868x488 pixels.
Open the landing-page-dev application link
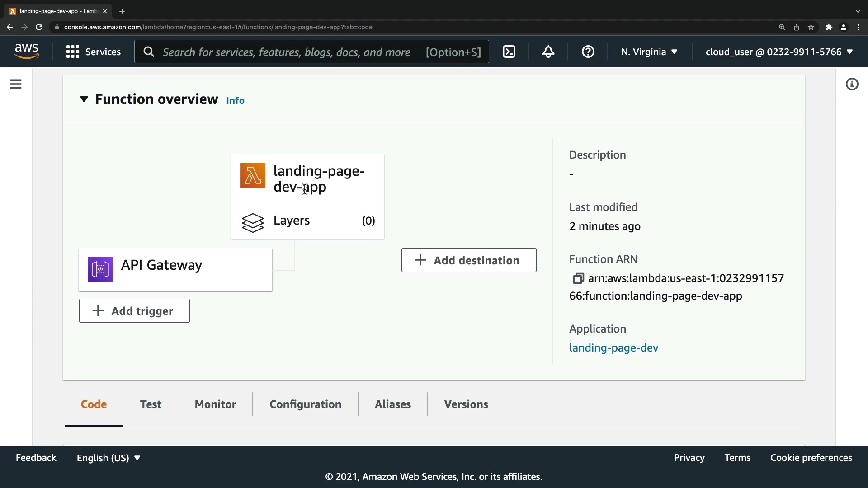pyautogui.click(x=613, y=347)
